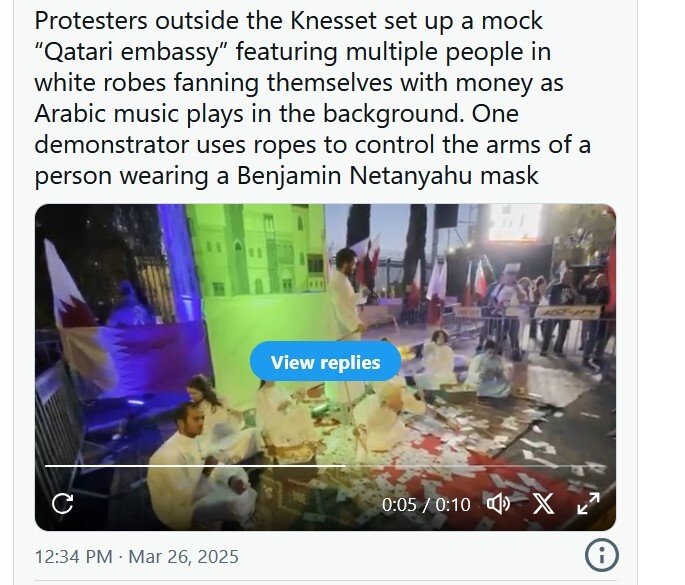Open the Twitter info circle icon
685x585 pixels.
click(x=602, y=555)
